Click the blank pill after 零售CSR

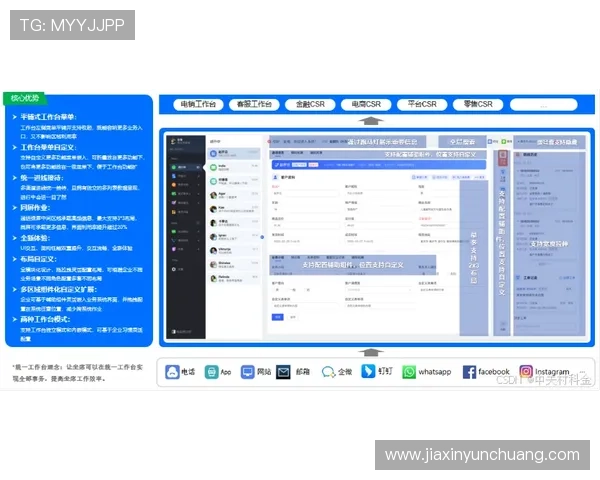click(x=544, y=104)
